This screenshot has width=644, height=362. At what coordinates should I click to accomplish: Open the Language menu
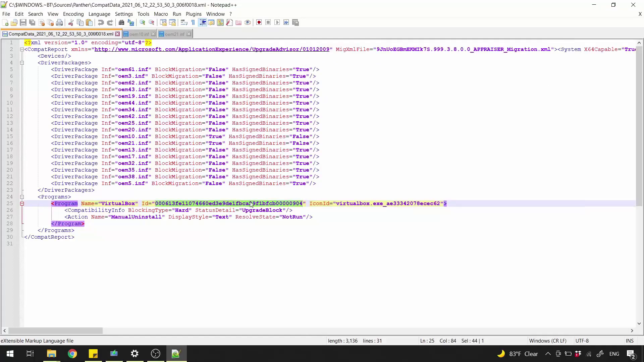[x=99, y=14]
